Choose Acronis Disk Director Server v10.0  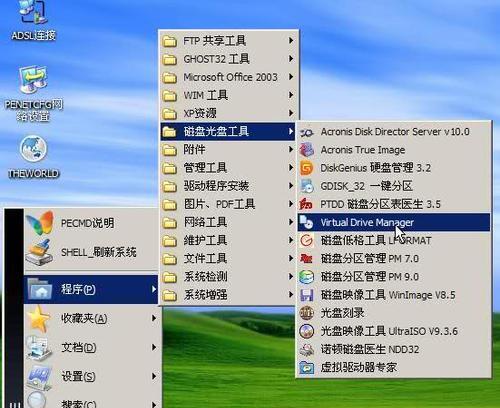tap(394, 132)
